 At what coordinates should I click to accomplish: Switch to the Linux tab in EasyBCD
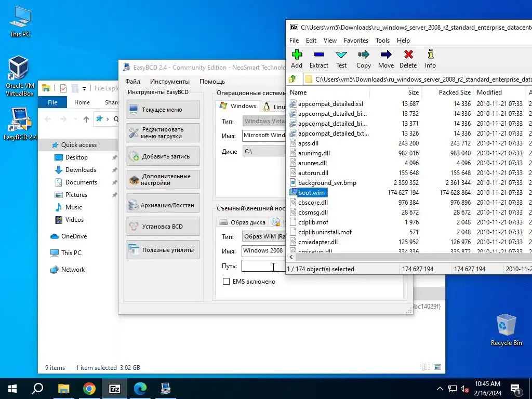pos(274,107)
